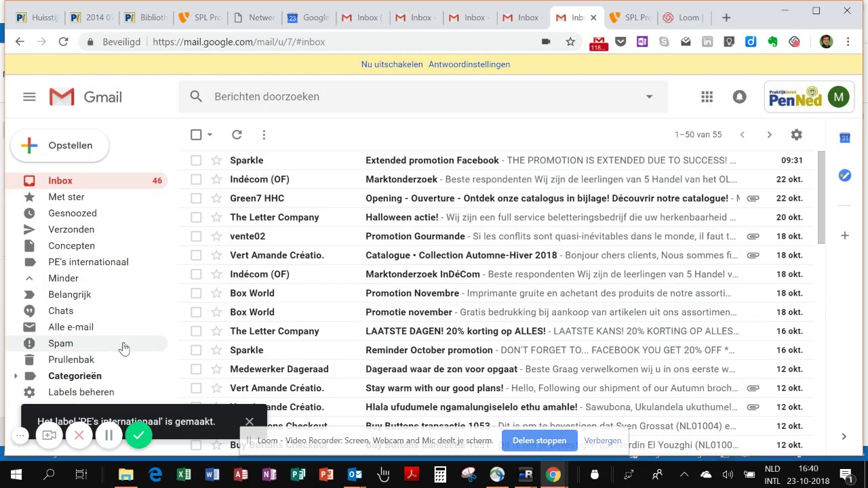868x488 pixels.
Task: Open Excel from the taskbar
Action: (184, 474)
